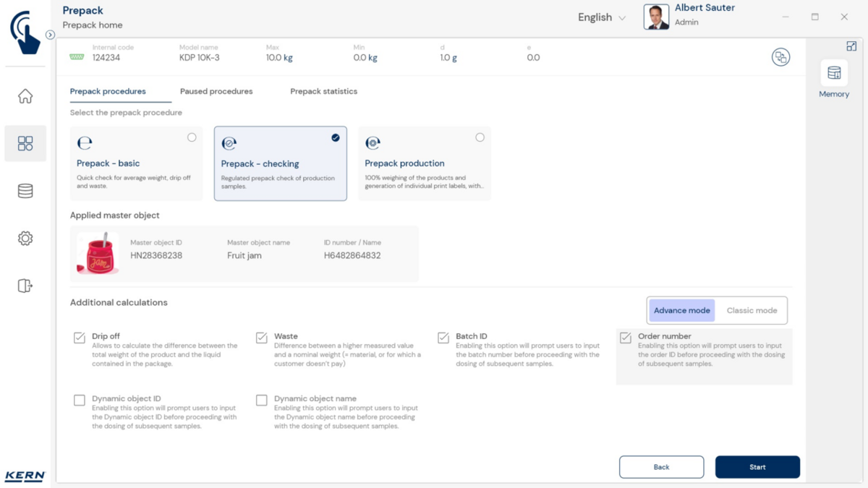Screen dimensions: 868x488
Task: Uncheck the Batch ID checkbox
Action: pos(443,338)
